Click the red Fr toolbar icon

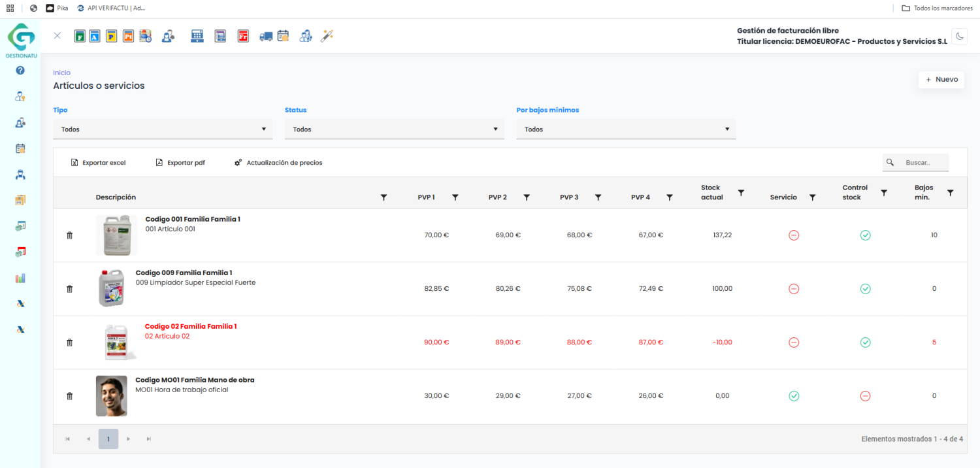click(243, 37)
